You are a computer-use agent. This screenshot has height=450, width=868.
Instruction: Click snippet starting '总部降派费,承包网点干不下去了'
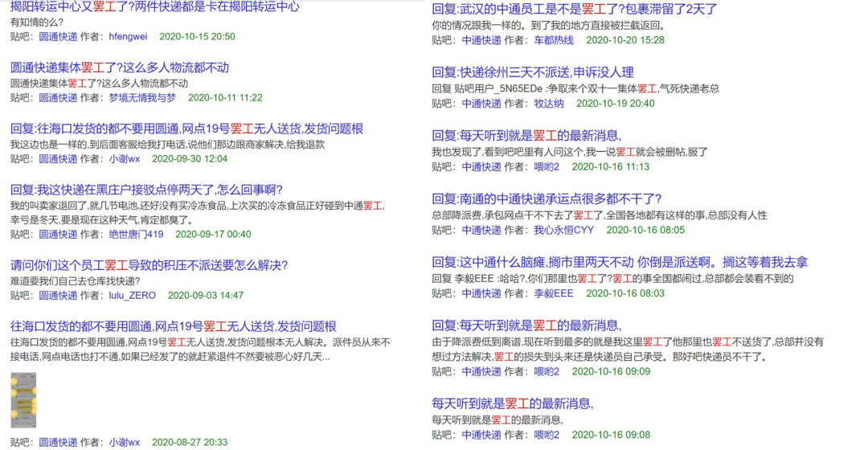600,215
